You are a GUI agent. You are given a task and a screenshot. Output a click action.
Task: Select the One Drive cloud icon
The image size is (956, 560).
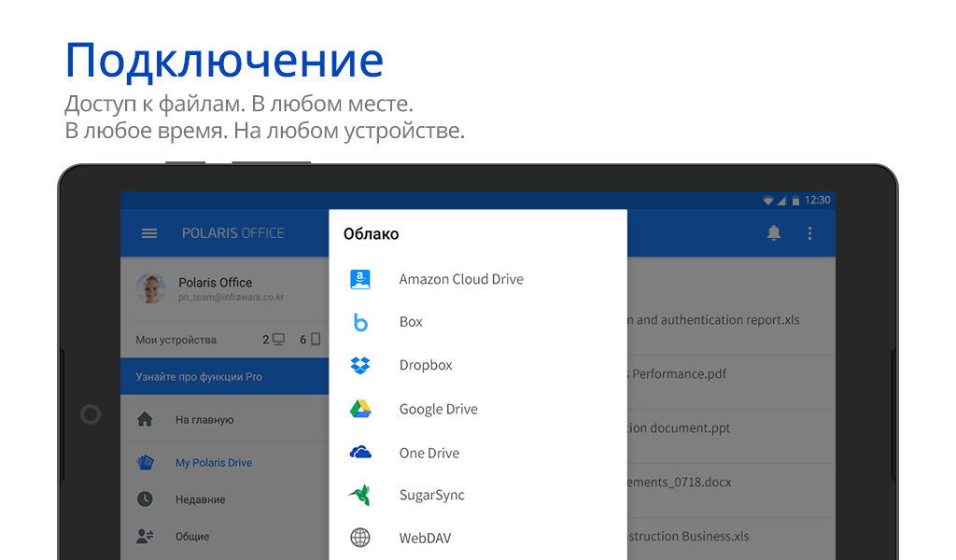[360, 453]
